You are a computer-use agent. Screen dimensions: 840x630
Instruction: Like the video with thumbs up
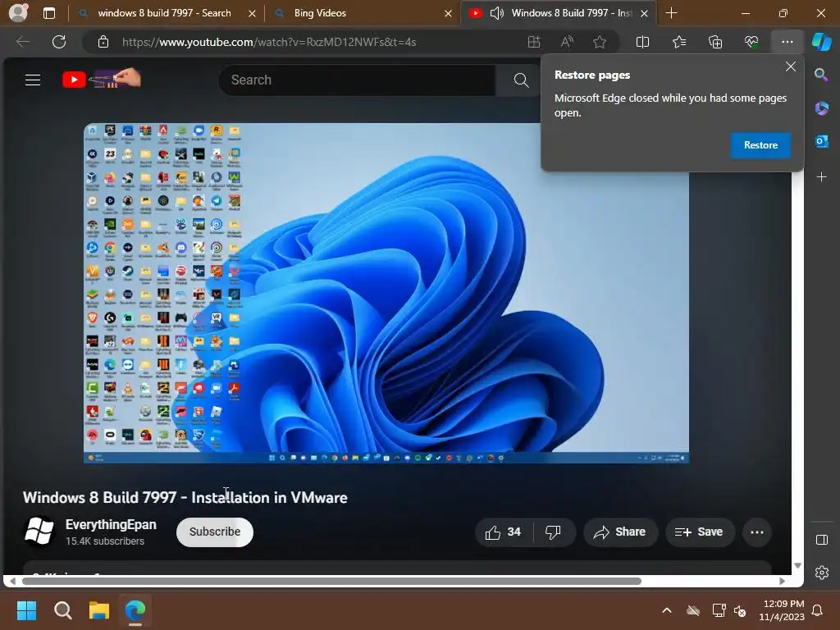tap(503, 532)
